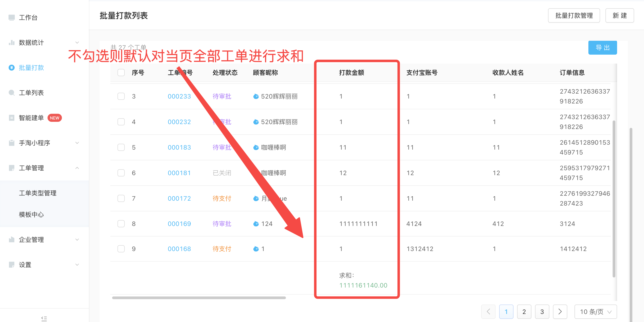This screenshot has width=644, height=322.
Task: Go to page 2
Action: click(x=524, y=311)
